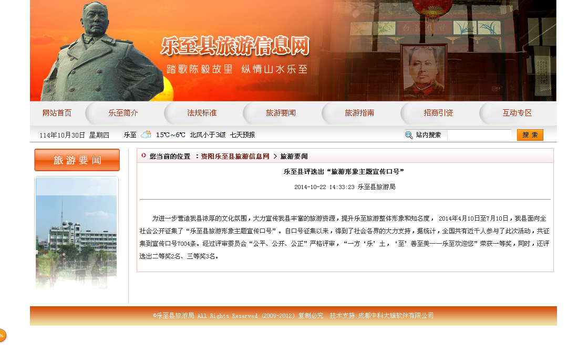Click the magnifier icon beside 站内搜索
Image resolution: width=588 pixels, height=364 pixels.
[409, 135]
